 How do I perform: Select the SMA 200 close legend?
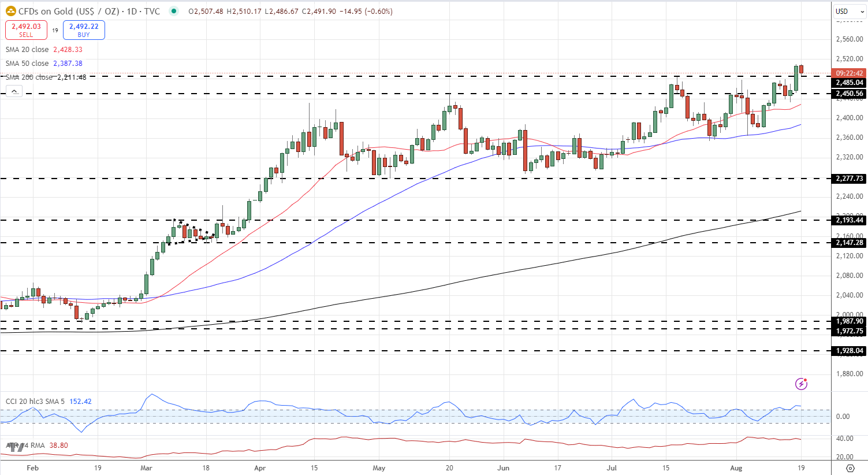pyautogui.click(x=29, y=77)
